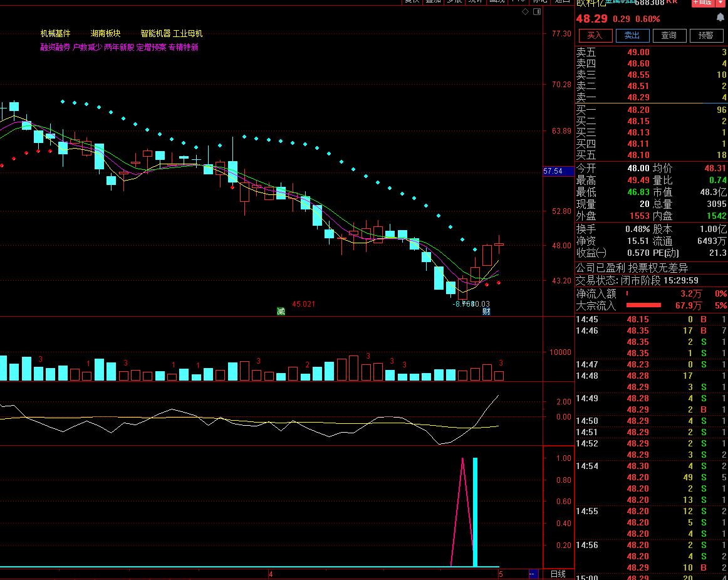Click the 均价 48.31 value

tap(715, 168)
